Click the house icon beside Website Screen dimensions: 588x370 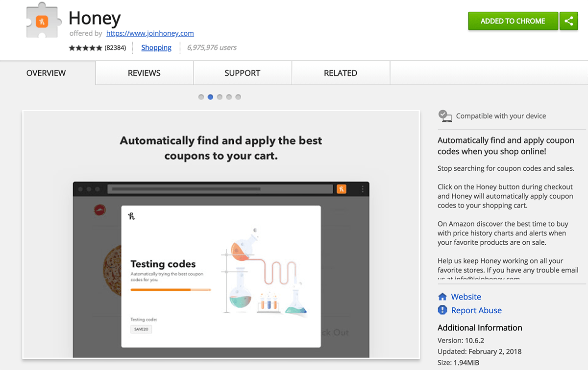pyautogui.click(x=442, y=297)
